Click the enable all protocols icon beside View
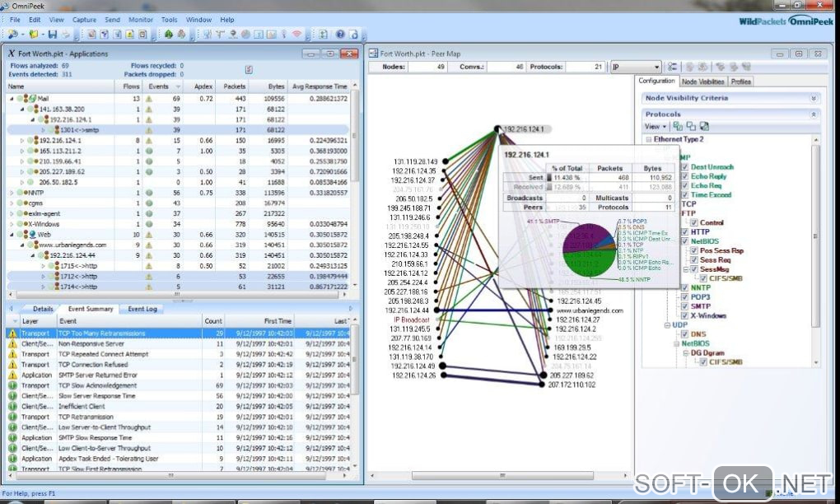840x504 pixels. [679, 126]
